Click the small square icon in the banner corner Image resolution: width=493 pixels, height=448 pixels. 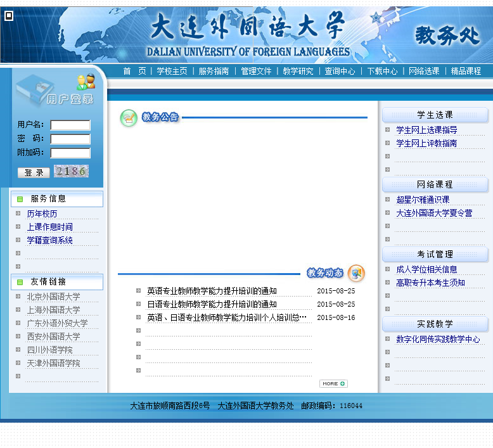coord(9,15)
